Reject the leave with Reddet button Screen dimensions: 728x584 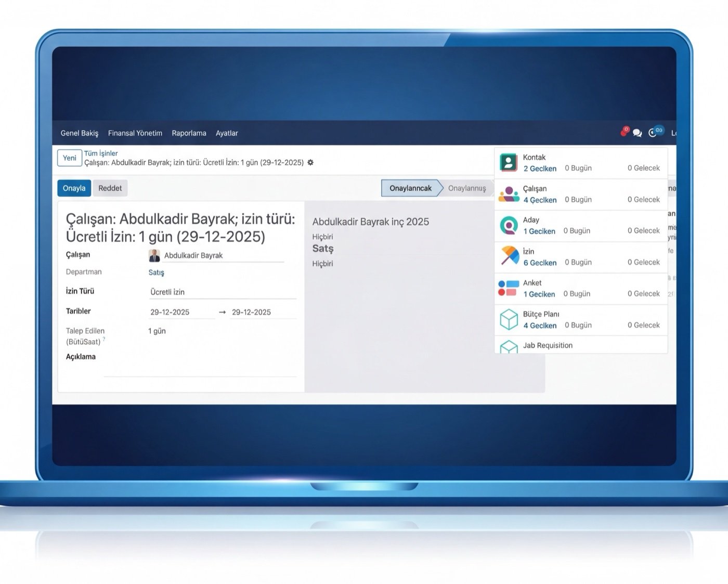pyautogui.click(x=110, y=188)
